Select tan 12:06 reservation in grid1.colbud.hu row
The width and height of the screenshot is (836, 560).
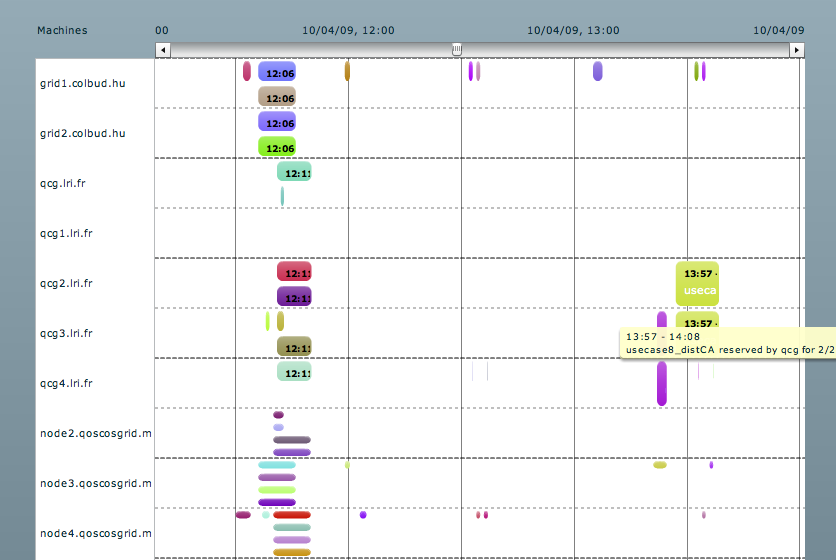pos(277,97)
